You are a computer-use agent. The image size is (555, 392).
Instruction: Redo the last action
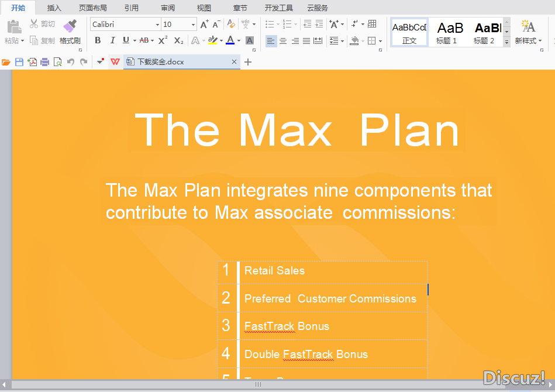[x=84, y=63]
